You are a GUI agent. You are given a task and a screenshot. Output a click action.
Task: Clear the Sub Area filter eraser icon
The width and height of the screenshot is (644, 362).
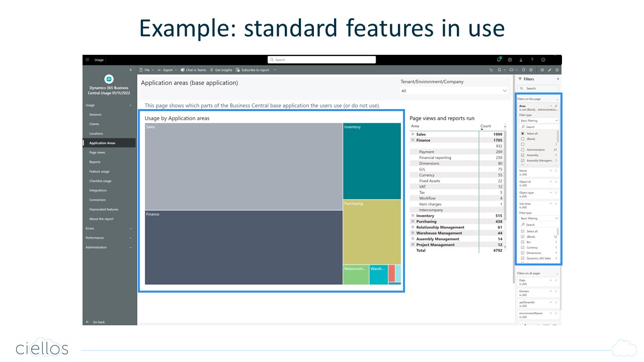pyautogui.click(x=556, y=204)
